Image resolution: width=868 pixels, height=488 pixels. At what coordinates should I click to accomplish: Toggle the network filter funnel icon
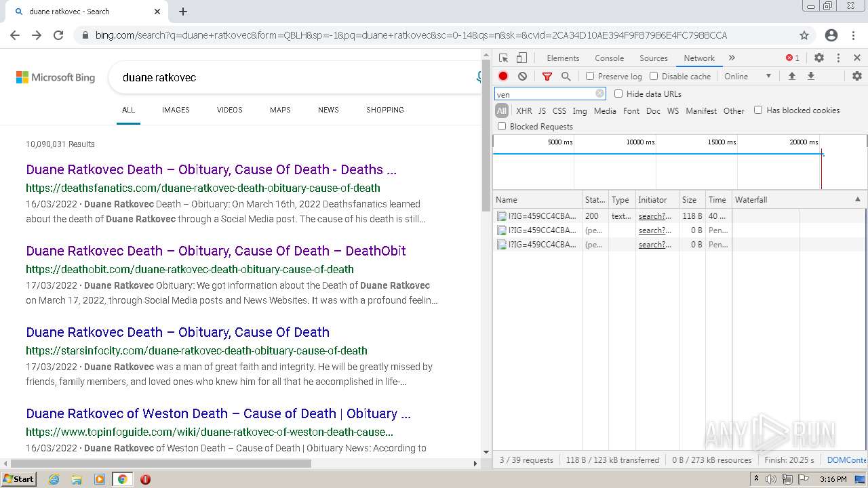[x=547, y=77]
